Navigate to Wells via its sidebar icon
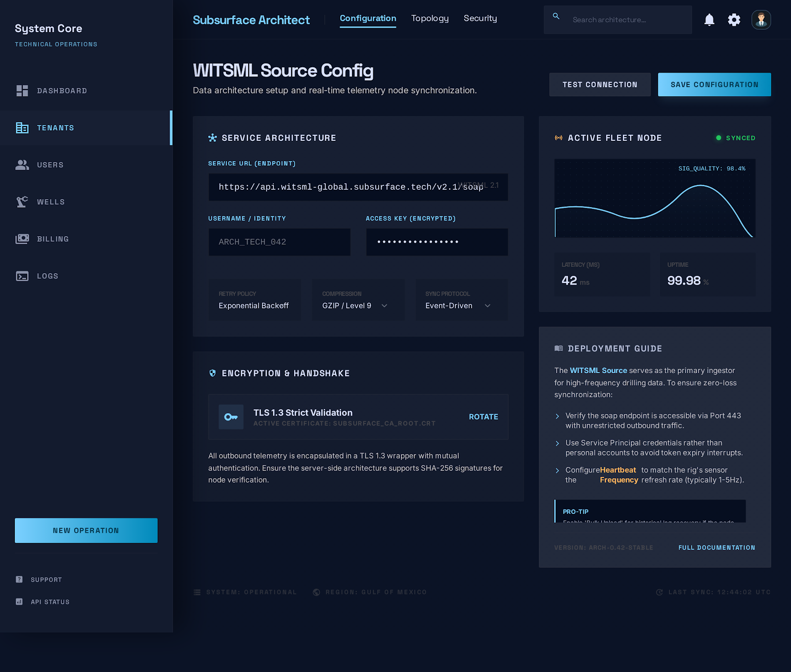 tap(22, 202)
